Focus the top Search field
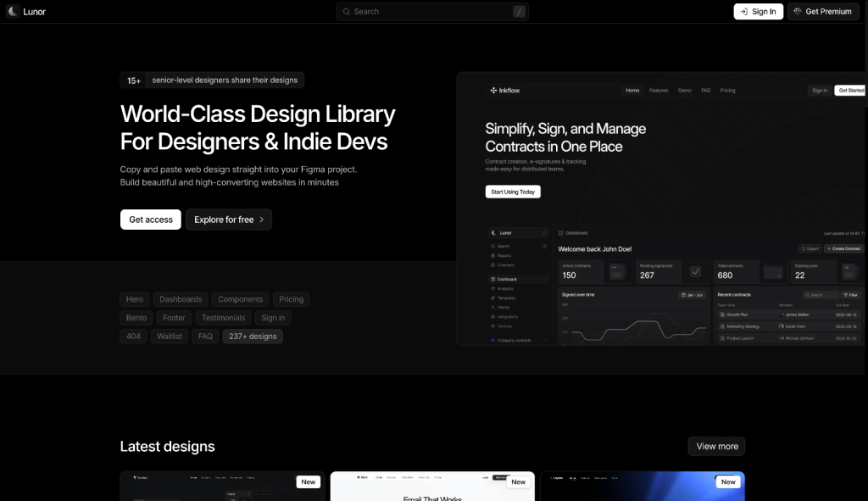This screenshot has height=501, width=868. coord(431,12)
